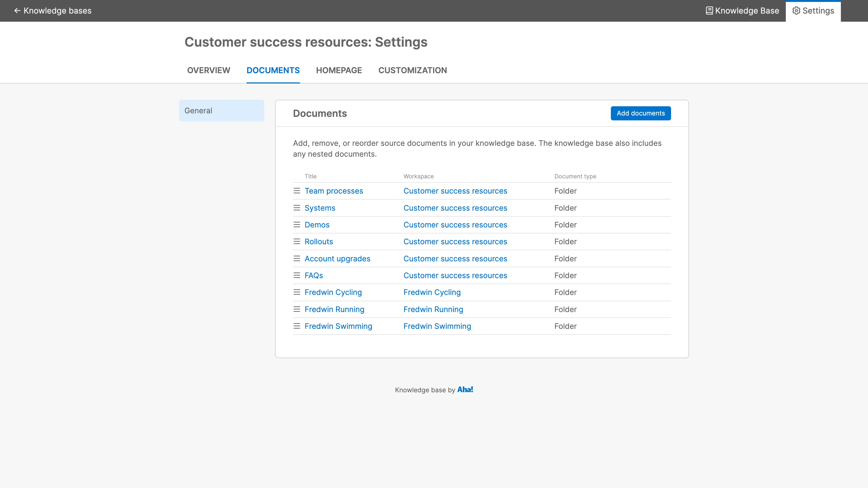Click the drag handle beside FAQs
The width and height of the screenshot is (868, 488).
tap(296, 275)
